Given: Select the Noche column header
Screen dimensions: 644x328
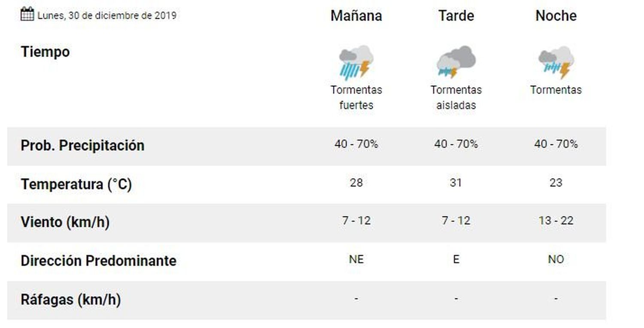Looking at the screenshot, I should (x=556, y=16).
